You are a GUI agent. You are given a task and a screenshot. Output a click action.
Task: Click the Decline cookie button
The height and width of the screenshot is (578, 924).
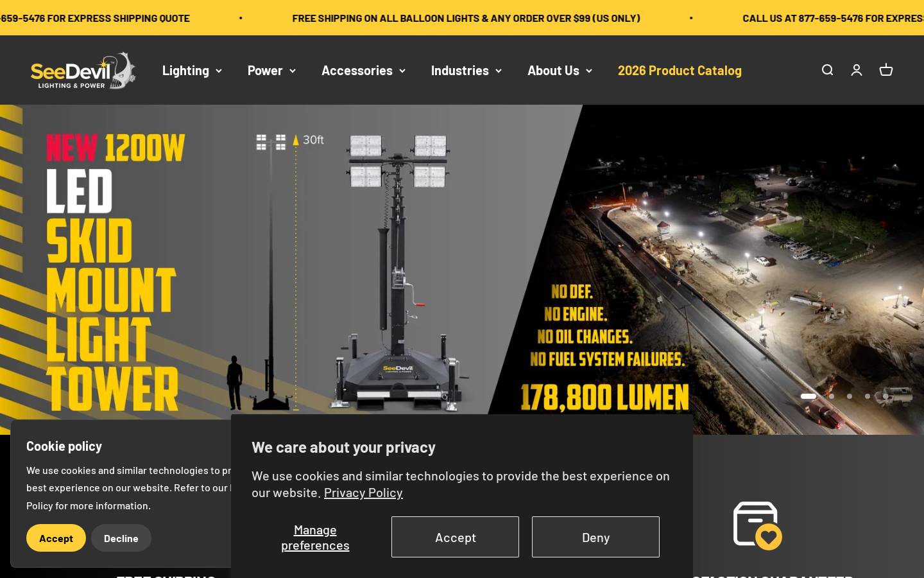121,538
